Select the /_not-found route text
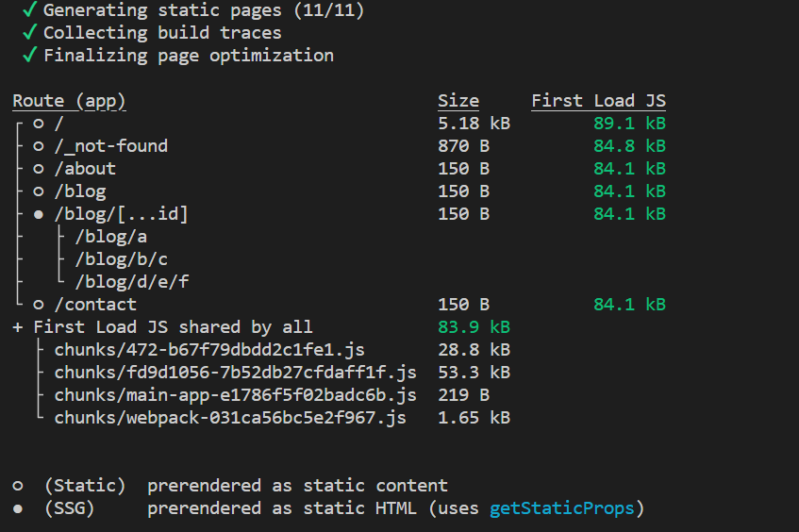 coord(111,146)
